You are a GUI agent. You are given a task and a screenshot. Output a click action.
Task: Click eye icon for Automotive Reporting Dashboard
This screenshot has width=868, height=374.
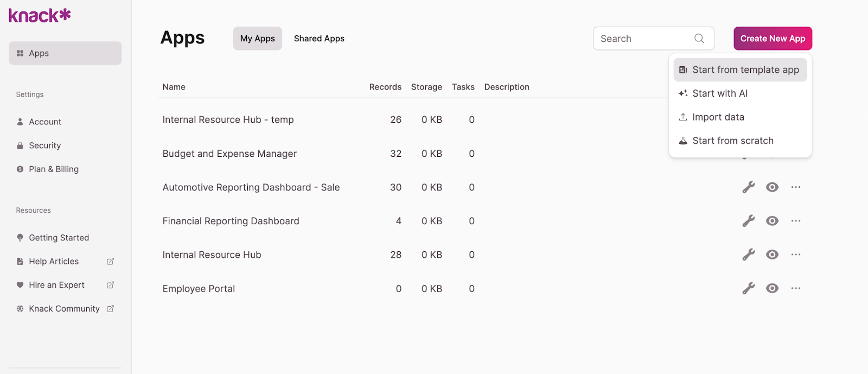click(x=772, y=187)
